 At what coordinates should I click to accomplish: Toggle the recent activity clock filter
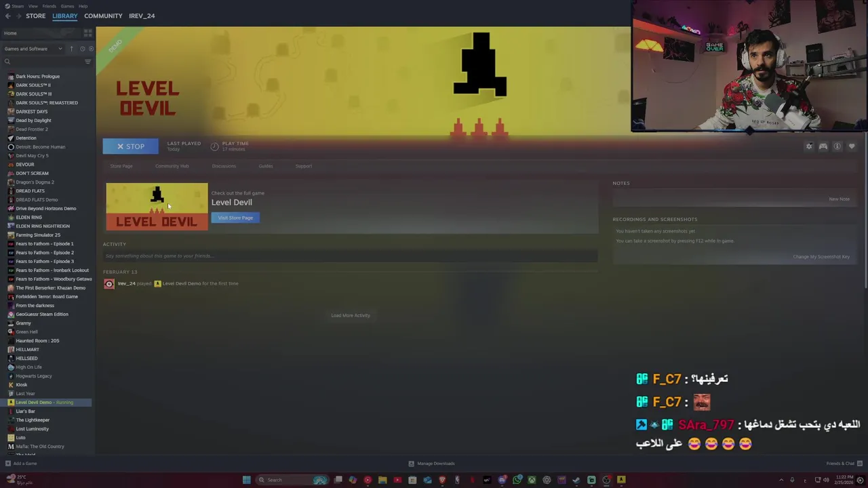coord(82,49)
